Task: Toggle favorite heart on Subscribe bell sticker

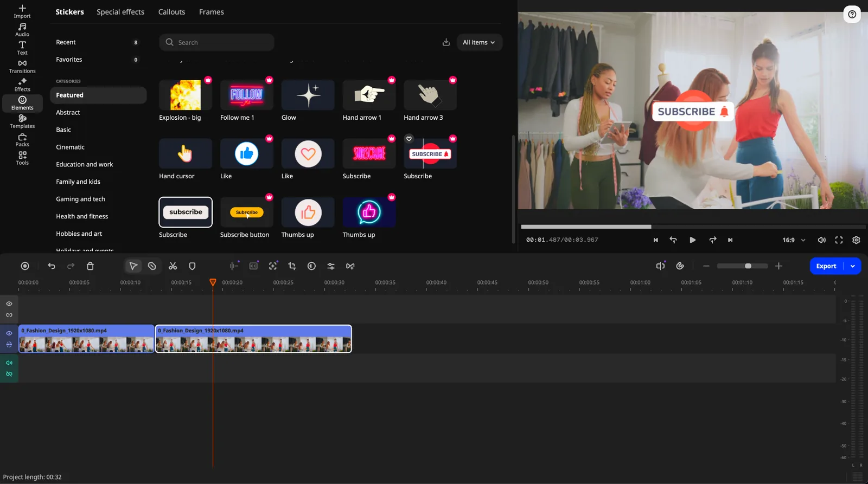Action: [x=409, y=139]
